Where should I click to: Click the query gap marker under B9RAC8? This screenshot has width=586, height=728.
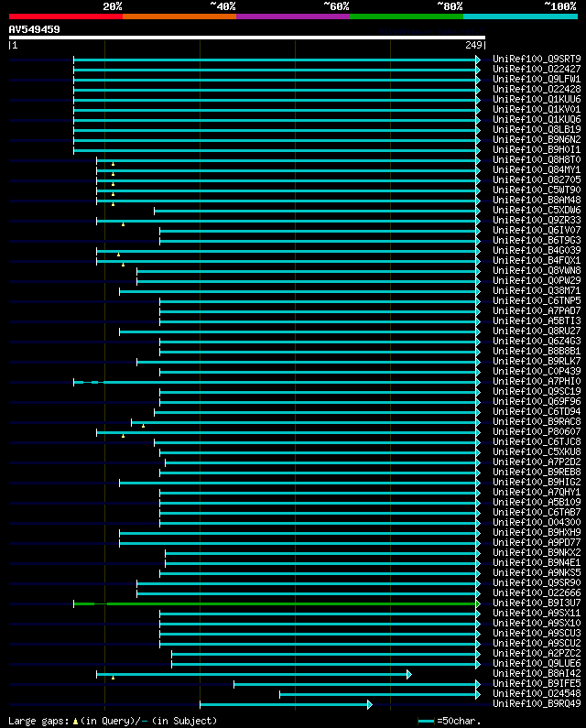[143, 426]
